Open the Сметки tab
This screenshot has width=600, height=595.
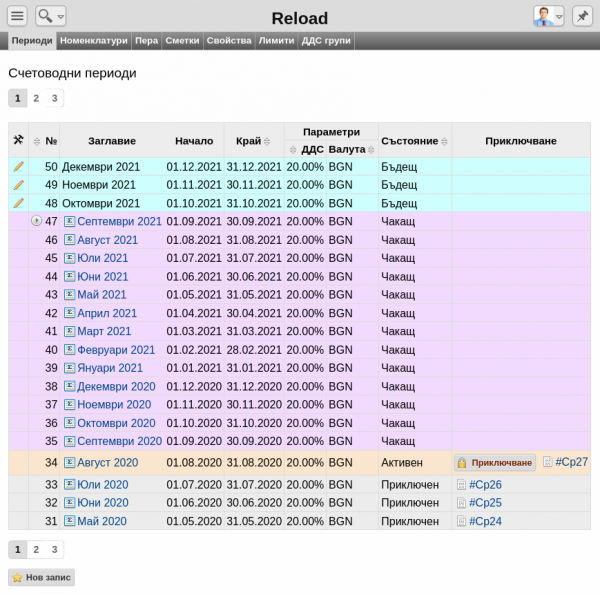click(x=182, y=41)
